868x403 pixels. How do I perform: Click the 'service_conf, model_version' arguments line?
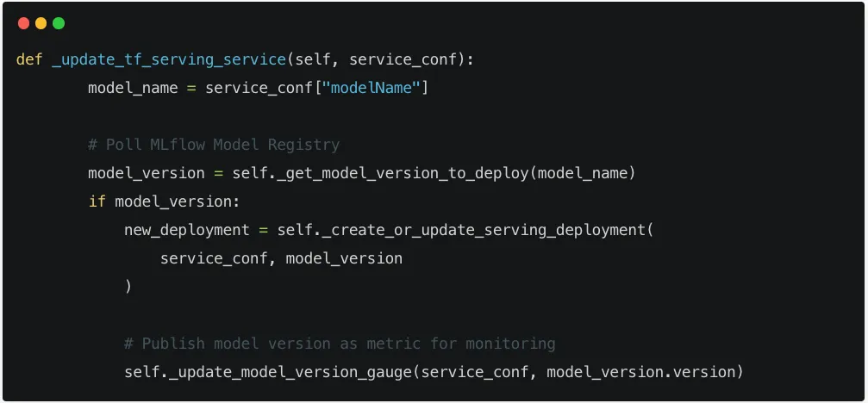[x=281, y=258]
